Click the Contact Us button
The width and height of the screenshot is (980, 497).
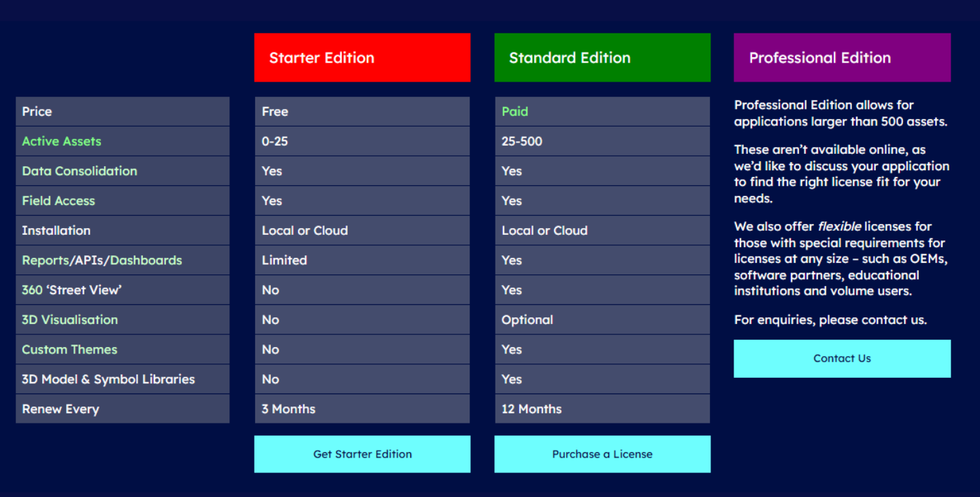842,359
